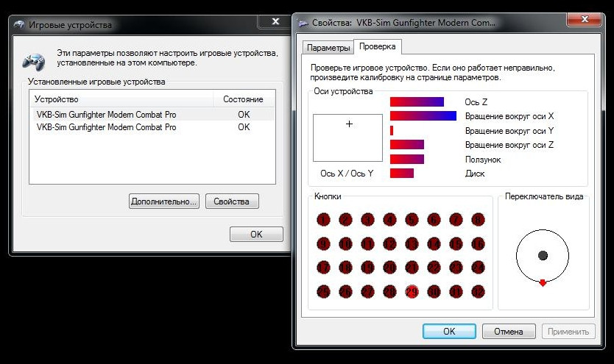Select the first VKB-Sim Gunfighter device row
The width and height of the screenshot is (614, 364).
(x=152, y=115)
